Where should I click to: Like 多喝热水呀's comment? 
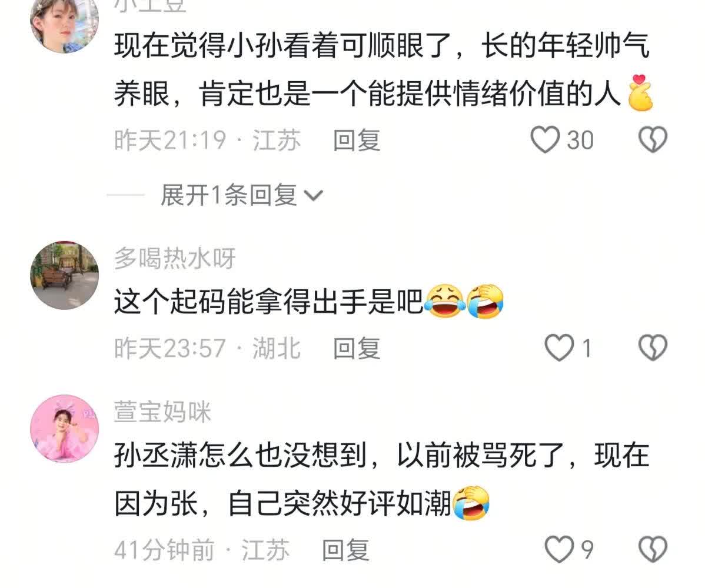tap(559, 348)
